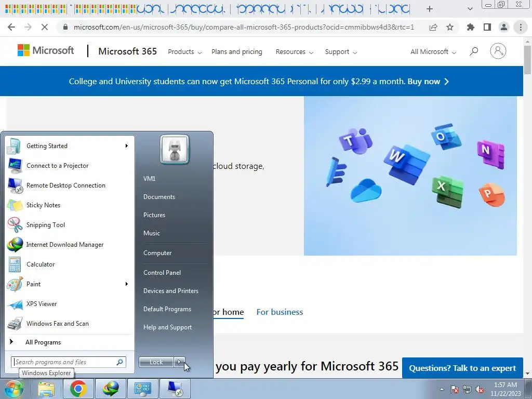This screenshot has width=532, height=399.
Task: Click the Windows Start orb
Action: (x=14, y=389)
